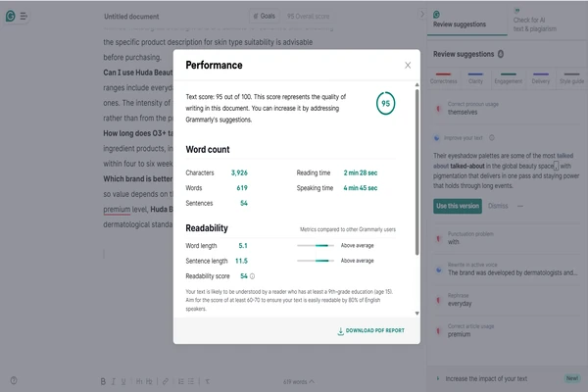Insert a bulleted list
This screenshot has height=392, width=588.
[x=191, y=381]
